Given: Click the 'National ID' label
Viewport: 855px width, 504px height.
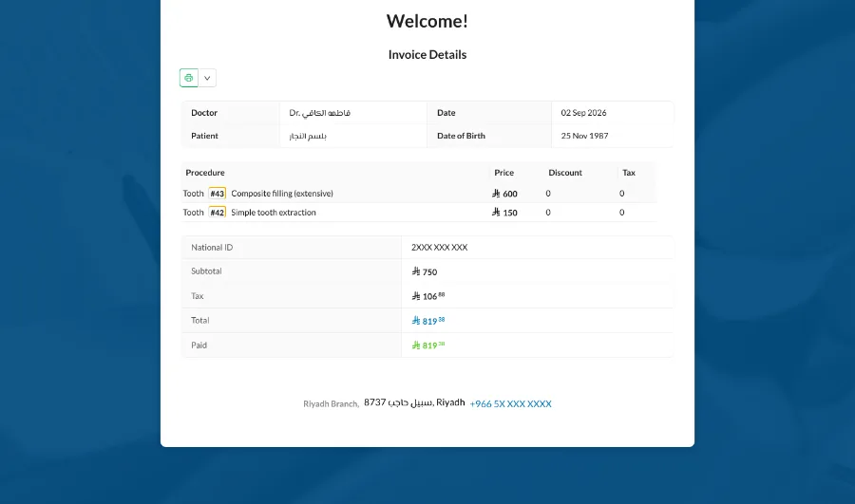Looking at the screenshot, I should click(x=212, y=248).
